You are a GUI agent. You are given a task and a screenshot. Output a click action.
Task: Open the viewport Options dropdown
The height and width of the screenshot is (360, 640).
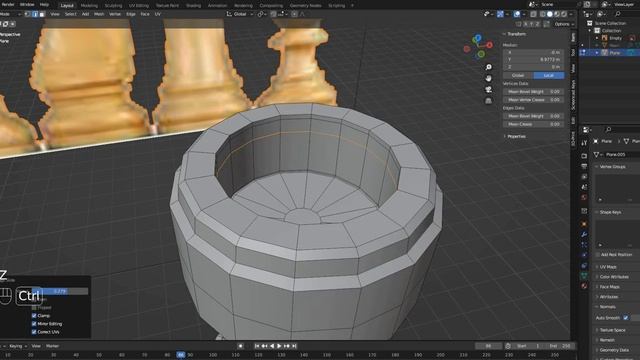pyautogui.click(x=564, y=24)
